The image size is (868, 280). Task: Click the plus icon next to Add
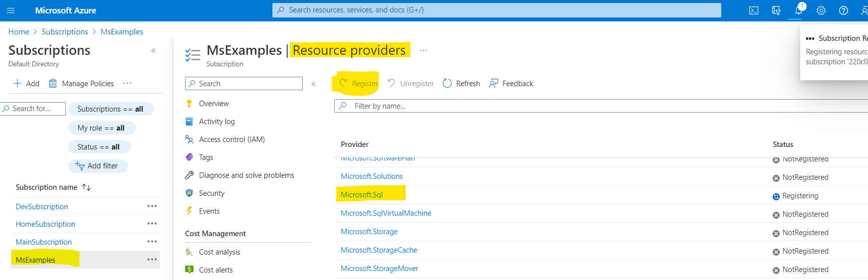click(x=17, y=83)
